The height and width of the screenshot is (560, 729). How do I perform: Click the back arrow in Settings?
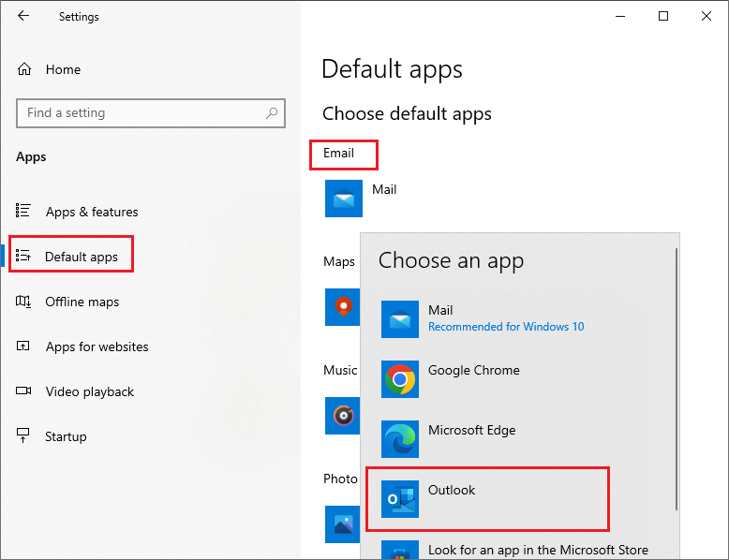(x=23, y=16)
